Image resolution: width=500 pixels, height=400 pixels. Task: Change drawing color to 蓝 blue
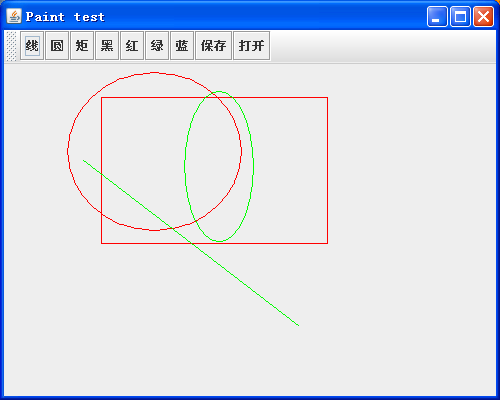point(182,46)
